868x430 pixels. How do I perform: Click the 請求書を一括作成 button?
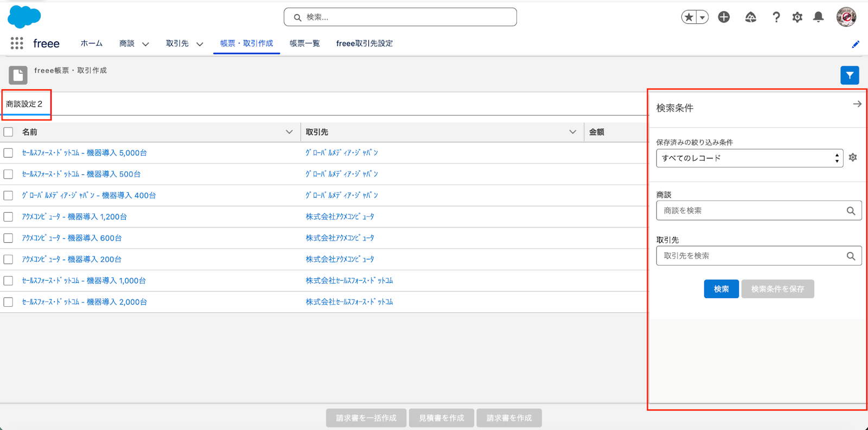(366, 418)
